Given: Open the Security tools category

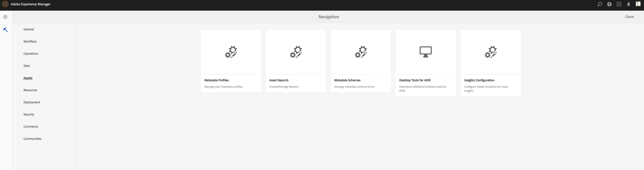Looking at the screenshot, I should (x=29, y=115).
